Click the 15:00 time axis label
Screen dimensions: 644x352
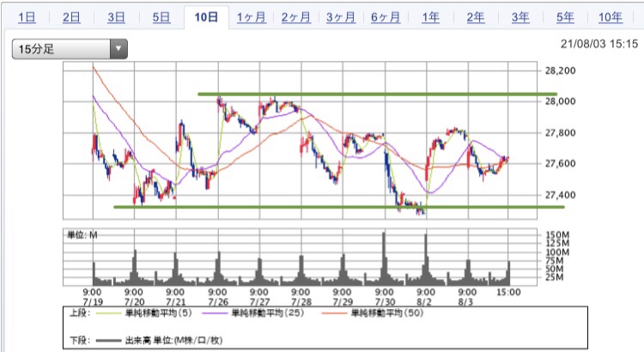click(508, 292)
